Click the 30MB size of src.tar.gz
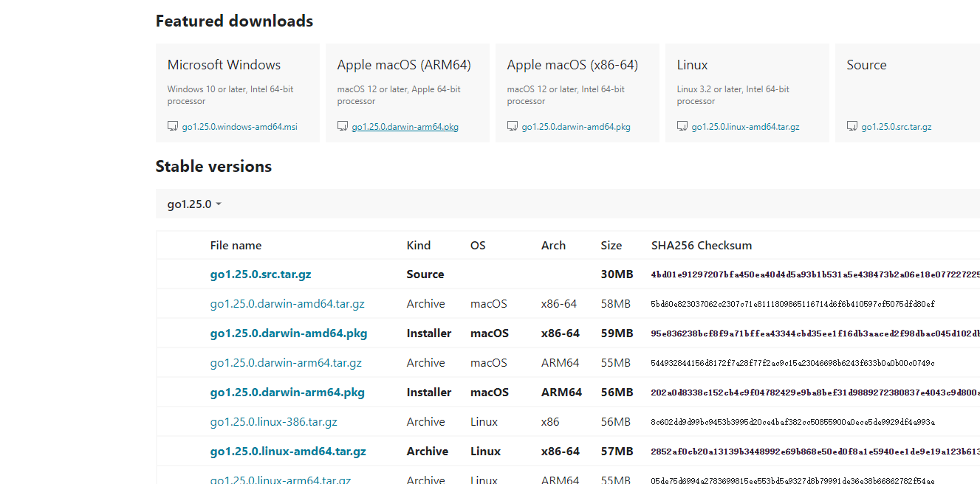The width and height of the screenshot is (980, 484). click(x=617, y=274)
